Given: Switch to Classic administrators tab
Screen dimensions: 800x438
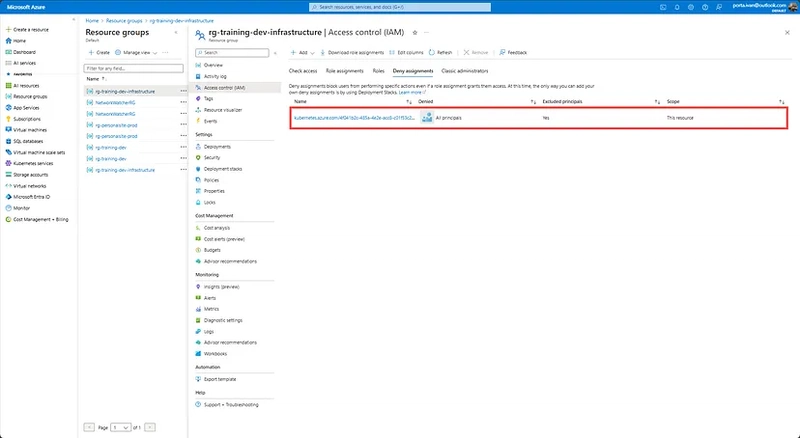Looking at the screenshot, I should [465, 71].
